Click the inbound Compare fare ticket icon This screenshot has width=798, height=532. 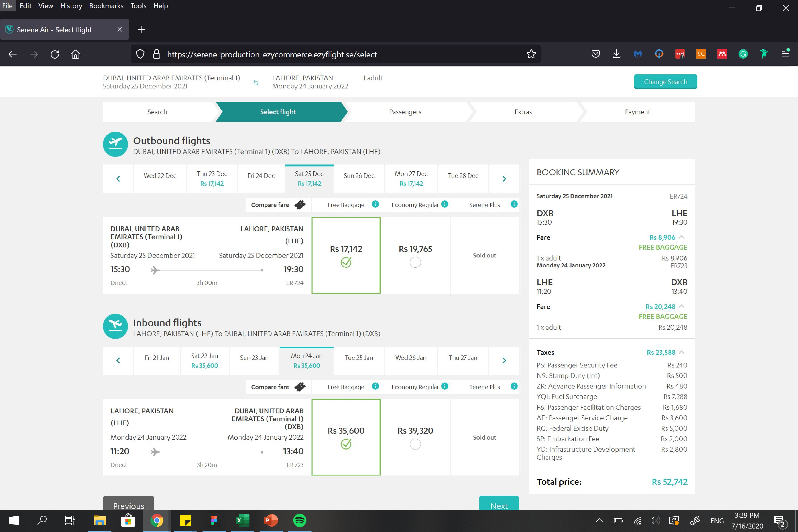click(x=300, y=387)
